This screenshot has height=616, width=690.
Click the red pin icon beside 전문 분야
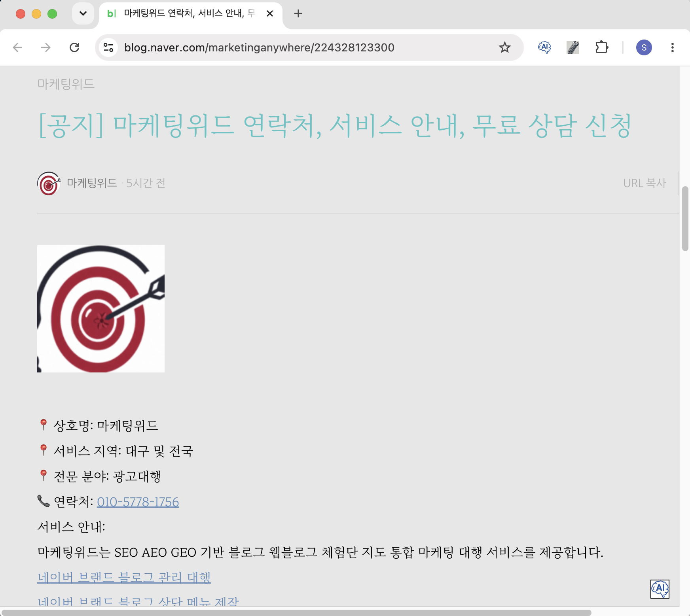pos(44,476)
